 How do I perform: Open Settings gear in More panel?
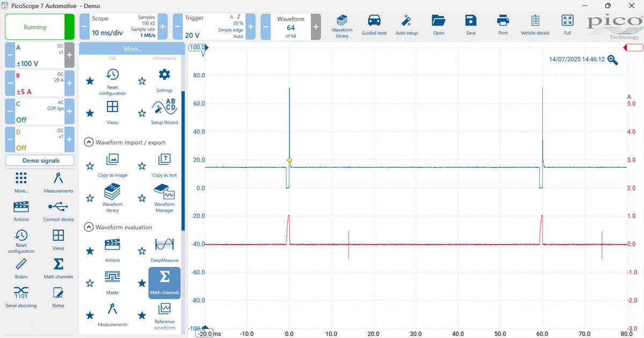(x=164, y=80)
